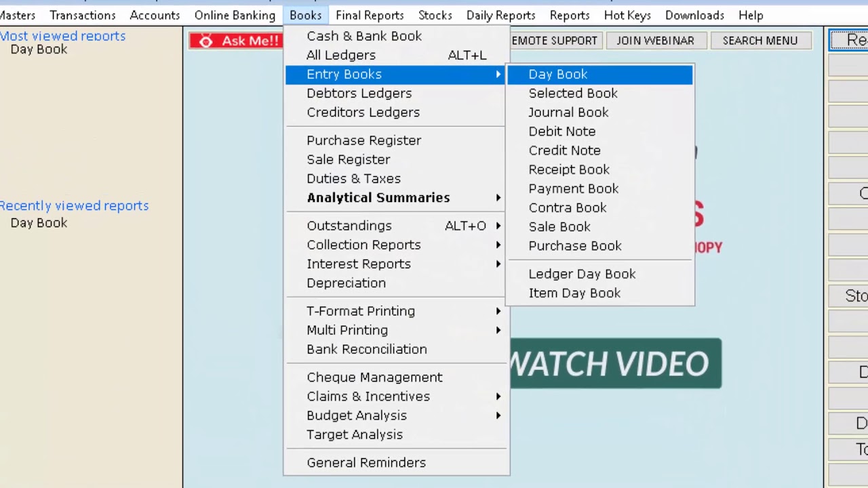Expand T-Format Printing submenu
The width and height of the screenshot is (868, 488).
click(397, 311)
